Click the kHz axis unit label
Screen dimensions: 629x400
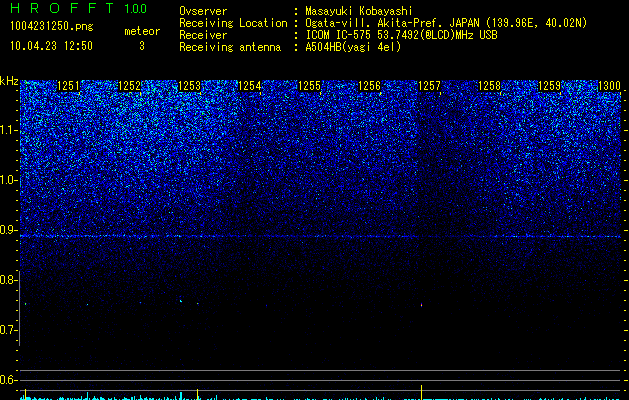tap(9, 81)
